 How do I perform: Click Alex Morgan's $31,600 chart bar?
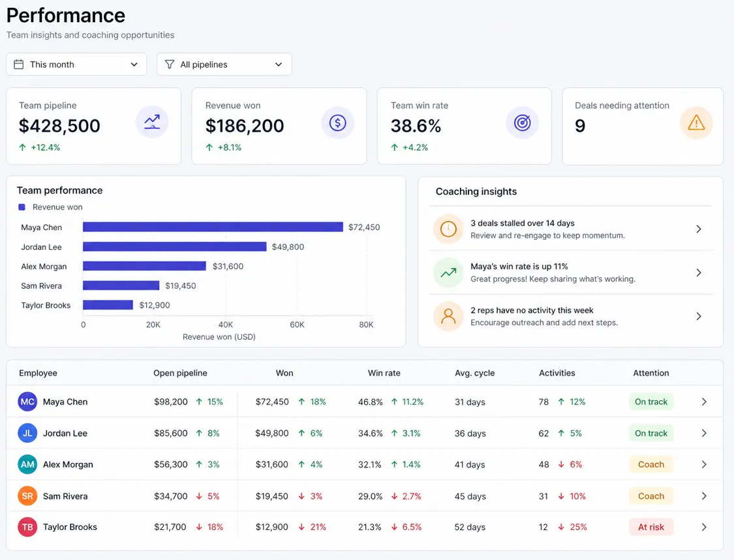144,266
